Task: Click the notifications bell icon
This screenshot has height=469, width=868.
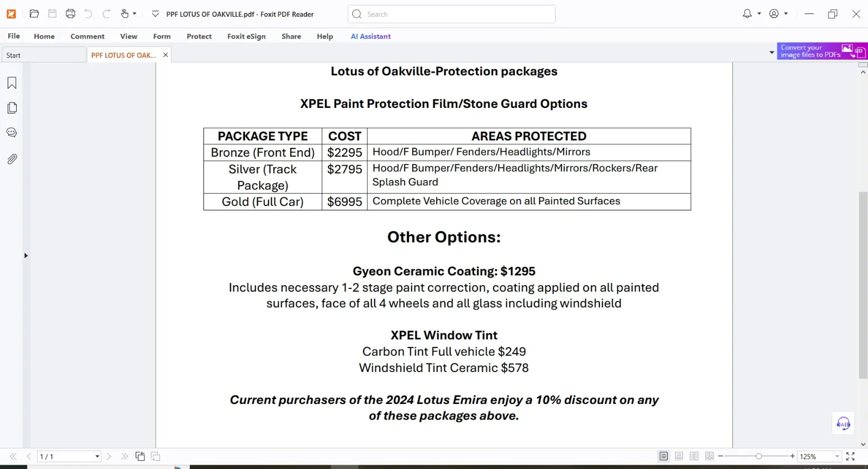Action: click(x=747, y=14)
